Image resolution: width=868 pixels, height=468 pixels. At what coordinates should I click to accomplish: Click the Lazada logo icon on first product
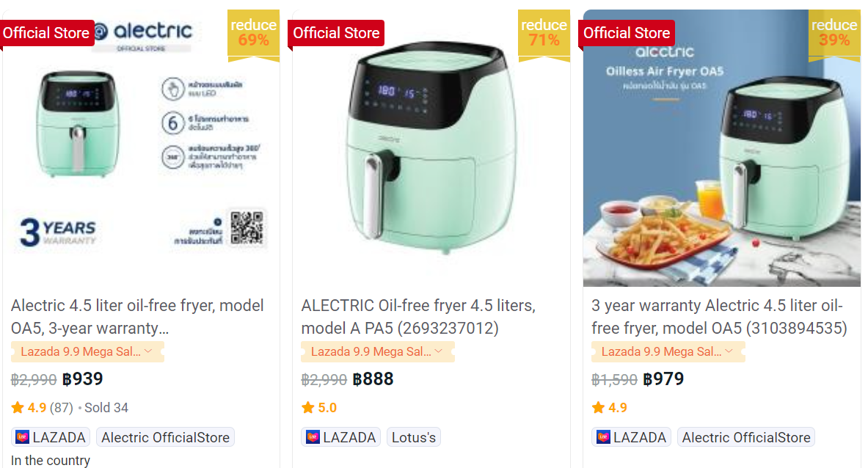tap(22, 438)
